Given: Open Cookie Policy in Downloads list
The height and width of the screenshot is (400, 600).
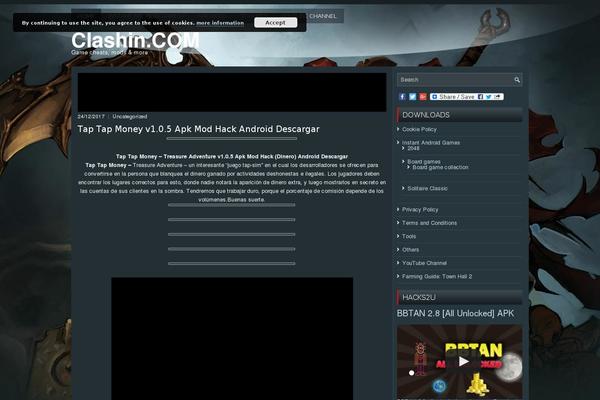Looking at the screenshot, I should pyautogui.click(x=419, y=129).
